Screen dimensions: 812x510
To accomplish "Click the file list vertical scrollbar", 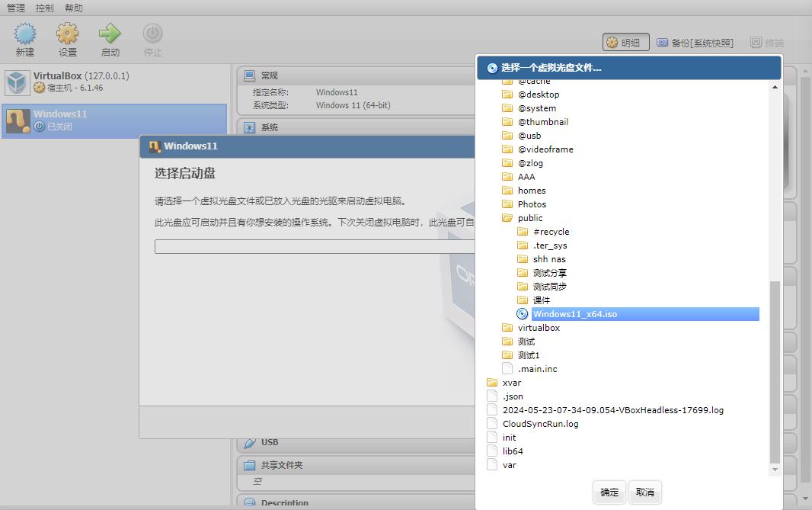I will 775,372.
